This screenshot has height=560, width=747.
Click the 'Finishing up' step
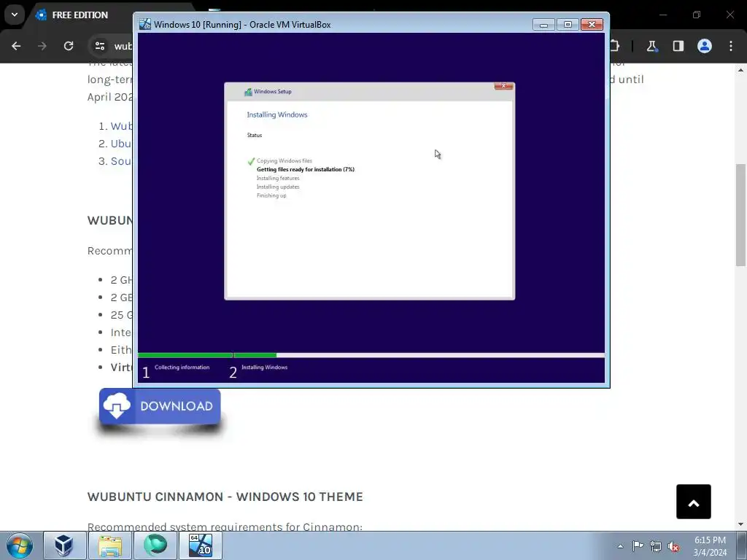coord(271,195)
